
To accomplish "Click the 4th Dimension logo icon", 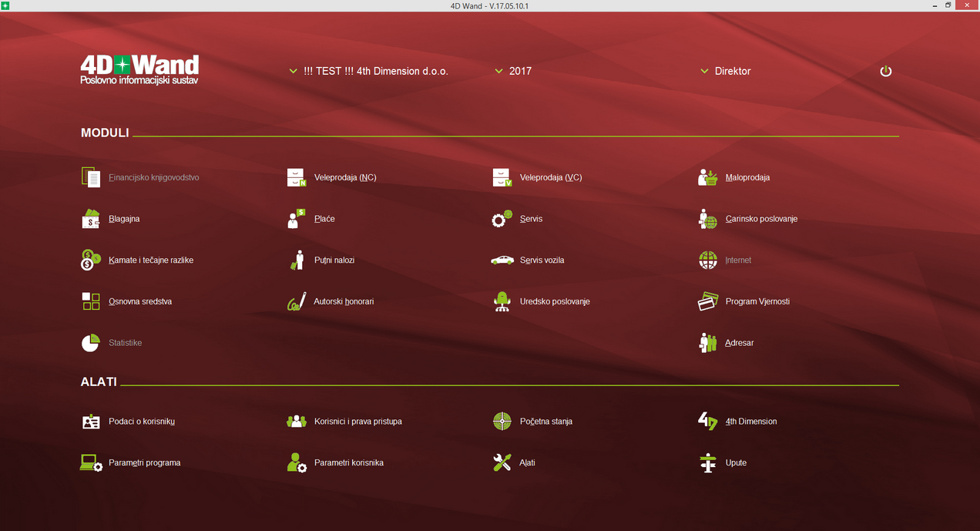I will point(708,422).
